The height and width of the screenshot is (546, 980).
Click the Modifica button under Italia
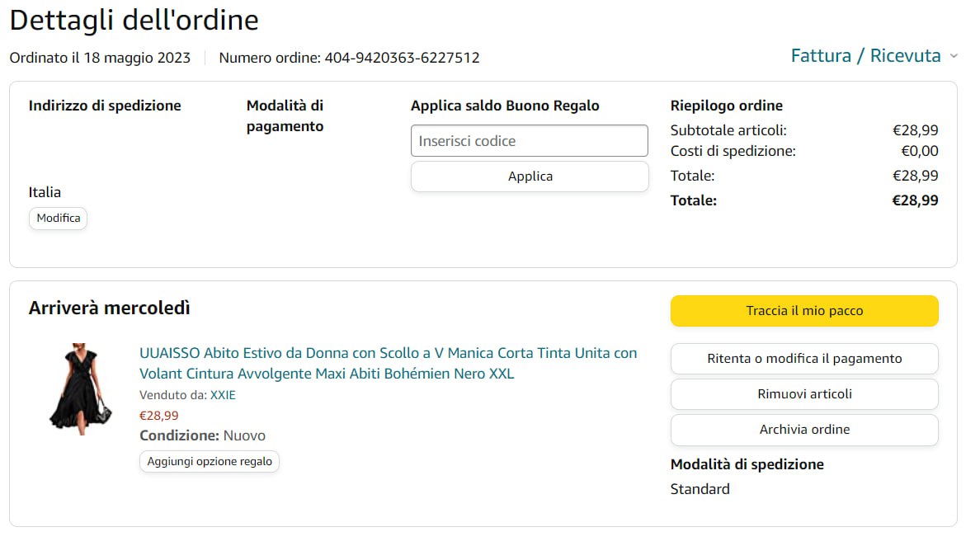pos(59,219)
